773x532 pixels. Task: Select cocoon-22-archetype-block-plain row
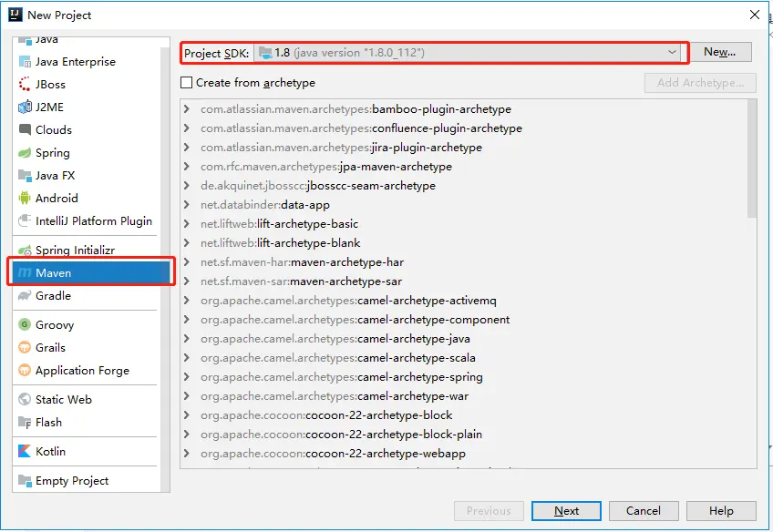click(464, 435)
